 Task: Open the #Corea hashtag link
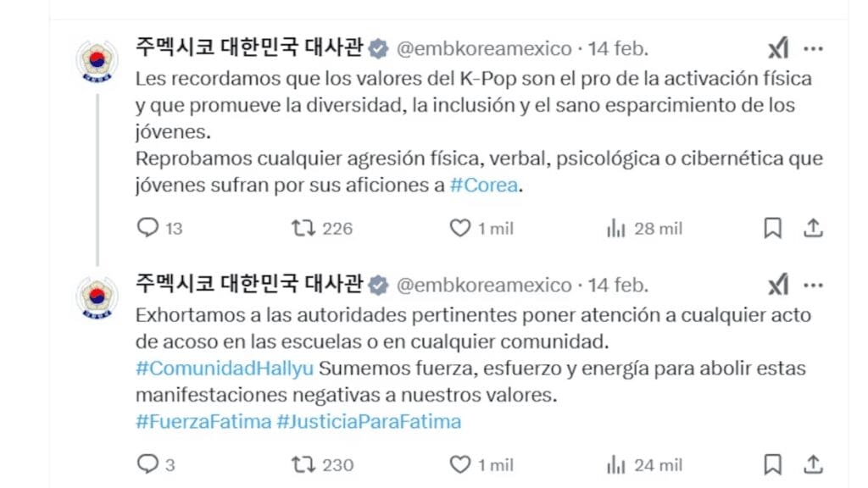pyautogui.click(x=483, y=186)
